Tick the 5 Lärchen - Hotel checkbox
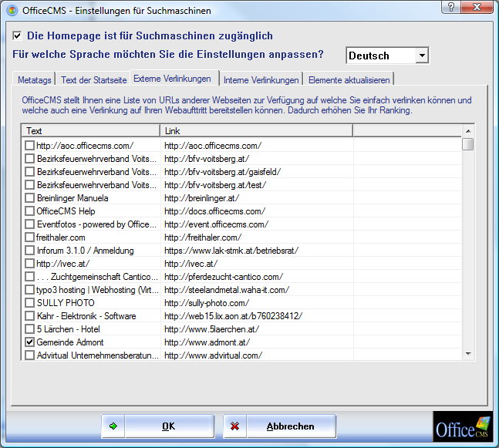499x448 pixels. click(29, 329)
